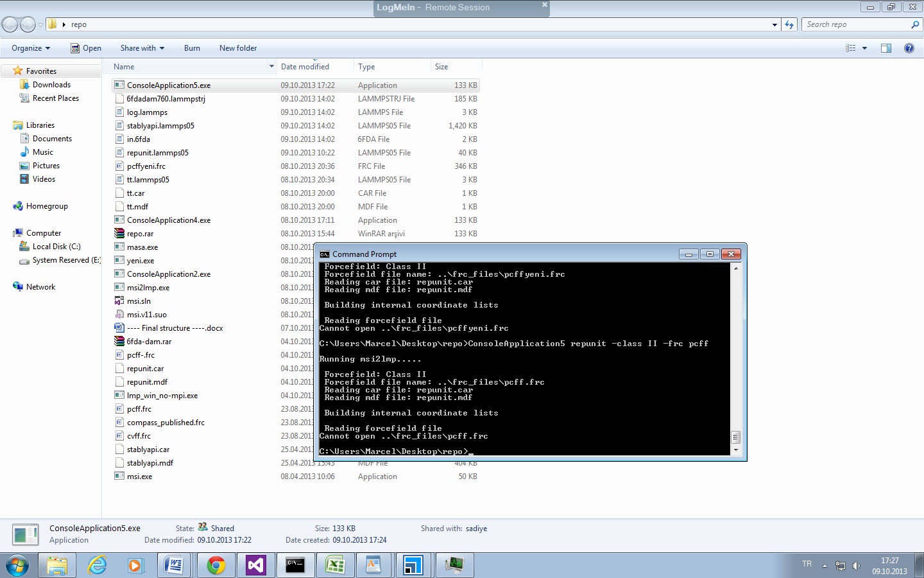Click the refresh button beside the address bar
Viewport: 924px width, 578px height.
click(789, 24)
